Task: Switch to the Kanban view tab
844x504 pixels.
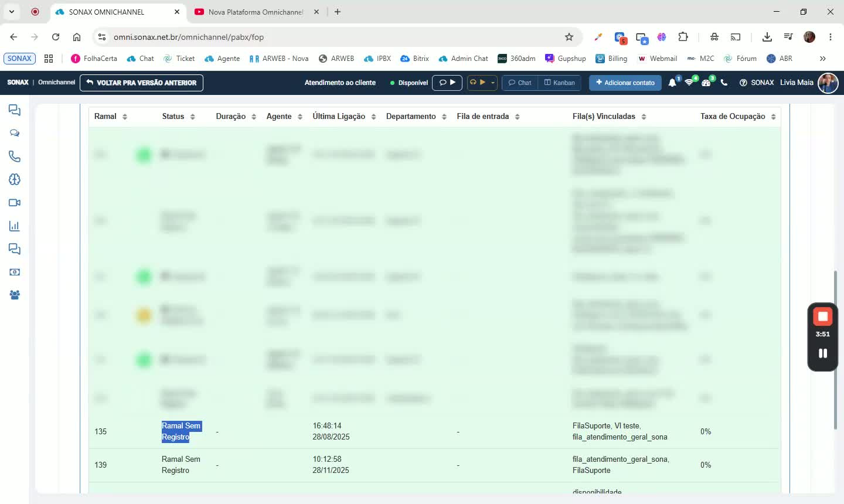Action: tap(559, 83)
